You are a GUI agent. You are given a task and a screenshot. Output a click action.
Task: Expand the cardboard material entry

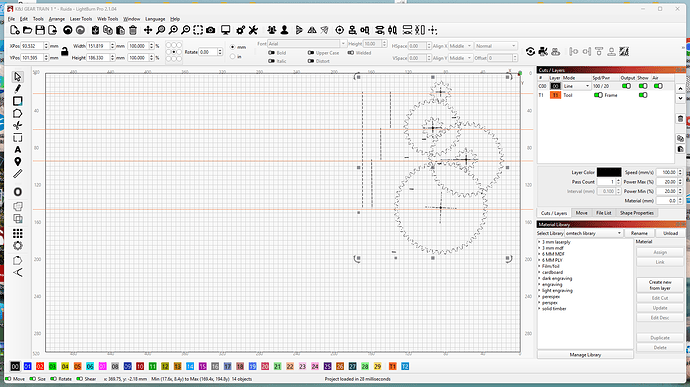tap(539, 272)
